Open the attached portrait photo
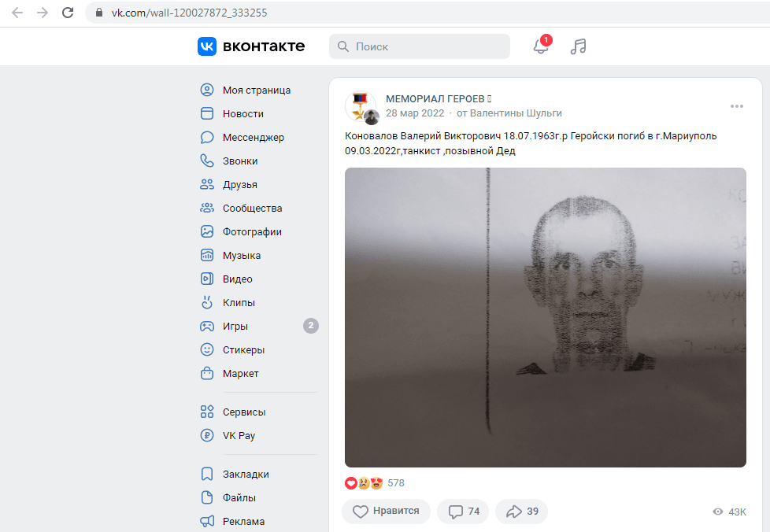The image size is (770, 532). (x=545, y=317)
